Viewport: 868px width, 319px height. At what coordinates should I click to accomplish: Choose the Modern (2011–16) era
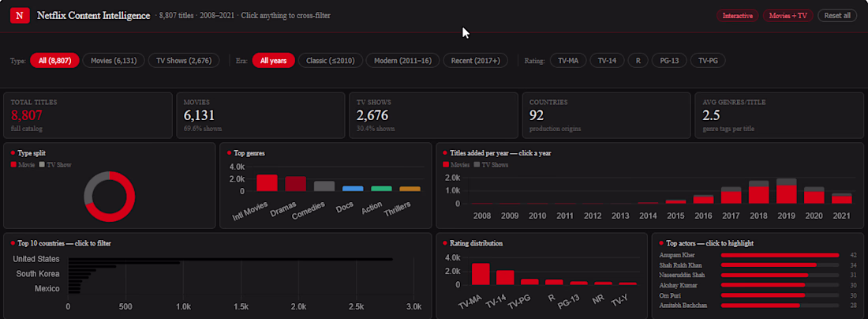click(x=403, y=60)
